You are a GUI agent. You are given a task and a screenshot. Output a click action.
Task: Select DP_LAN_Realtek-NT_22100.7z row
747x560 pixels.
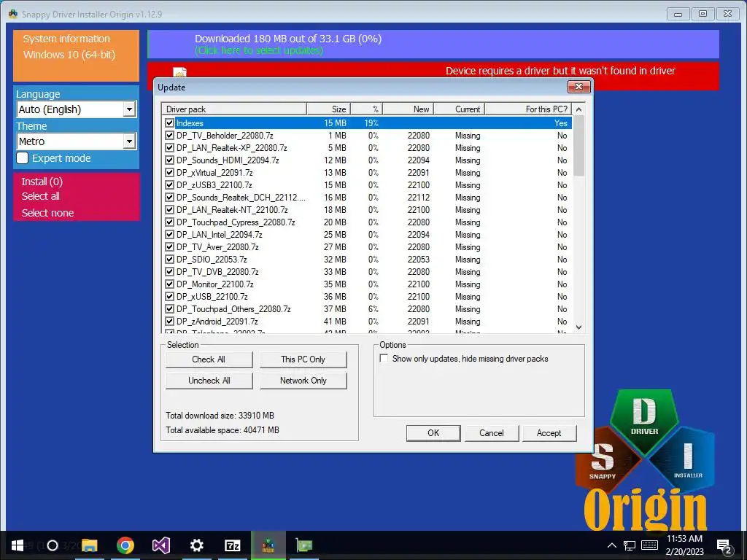367,209
